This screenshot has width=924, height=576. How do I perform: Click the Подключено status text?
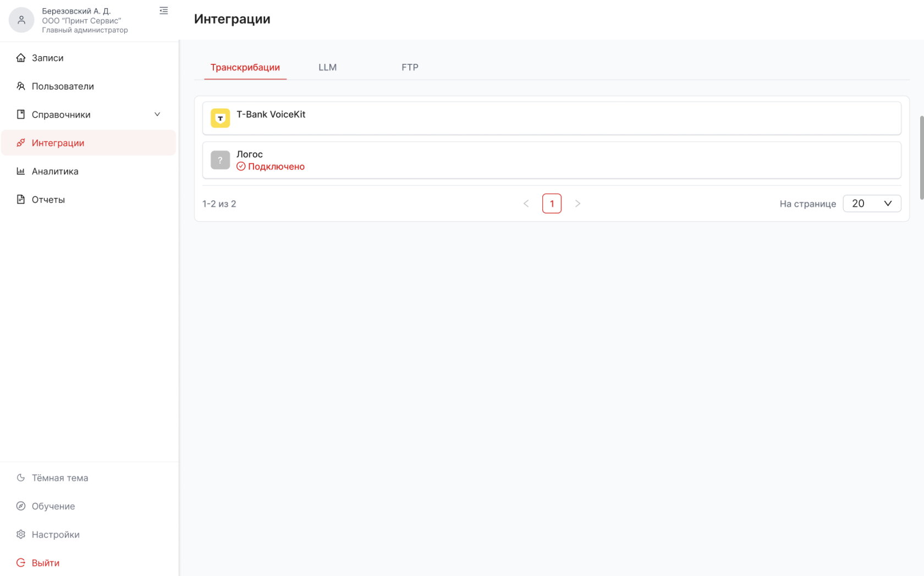276,167
